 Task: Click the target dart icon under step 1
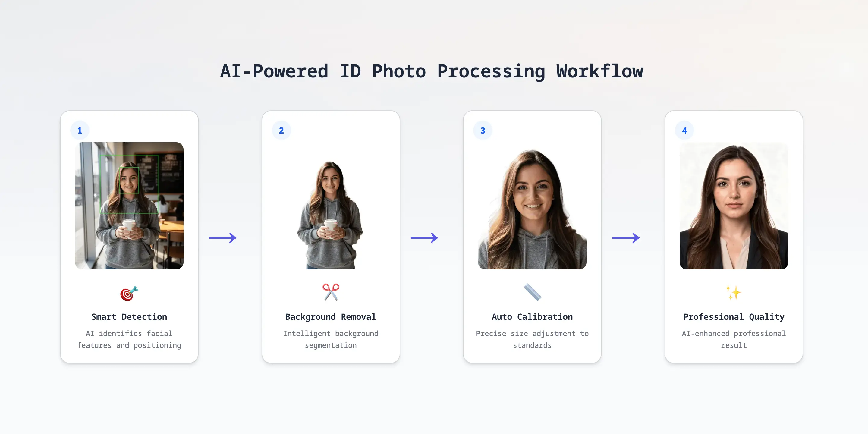[129, 293]
